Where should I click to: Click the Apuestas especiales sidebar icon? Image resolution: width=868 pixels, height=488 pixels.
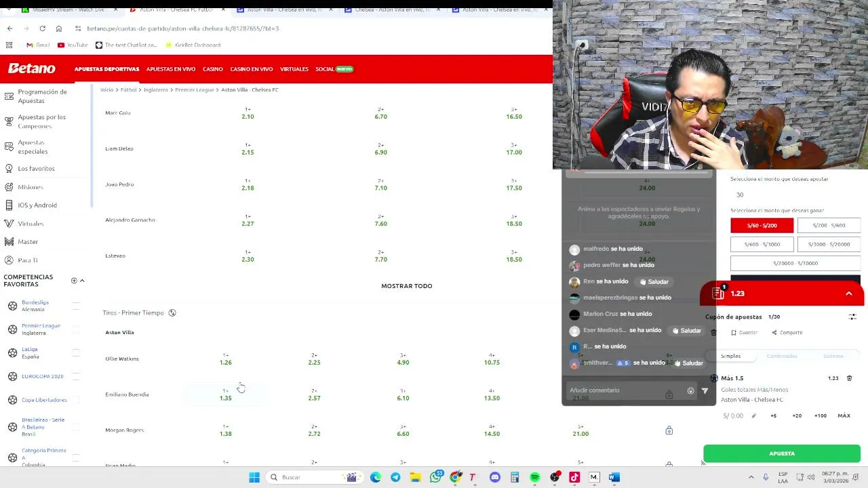point(9,146)
